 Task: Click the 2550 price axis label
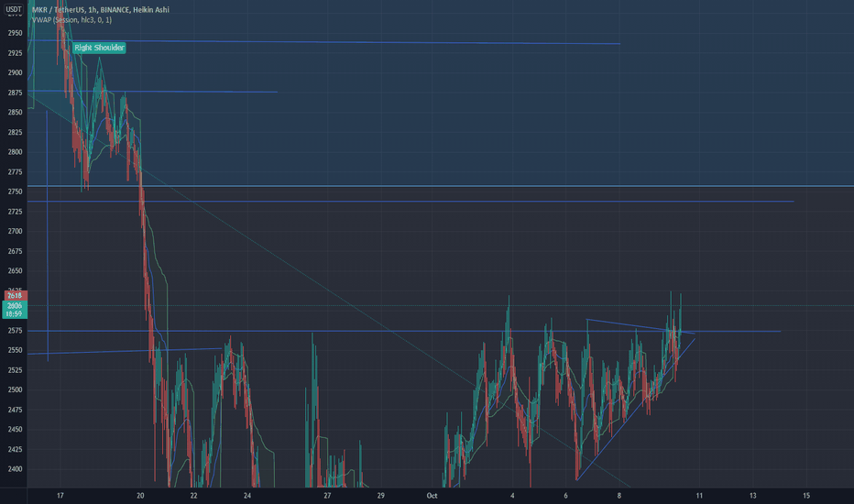click(x=16, y=350)
